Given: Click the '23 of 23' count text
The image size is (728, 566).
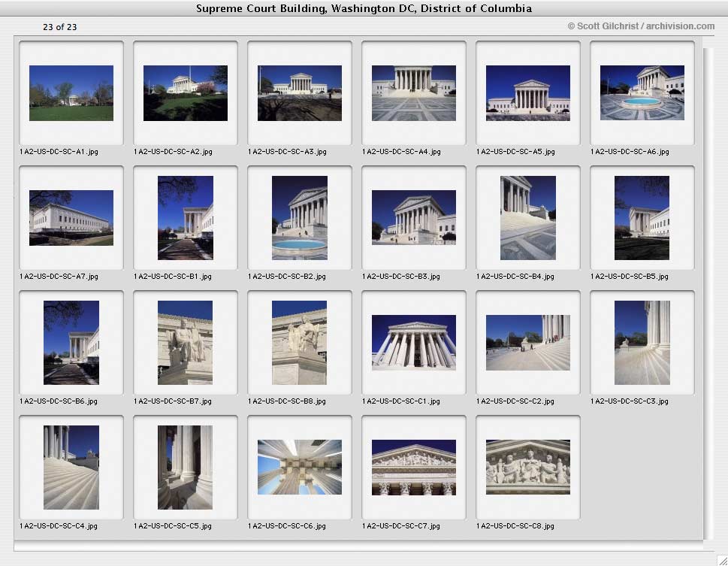Looking at the screenshot, I should coord(60,27).
